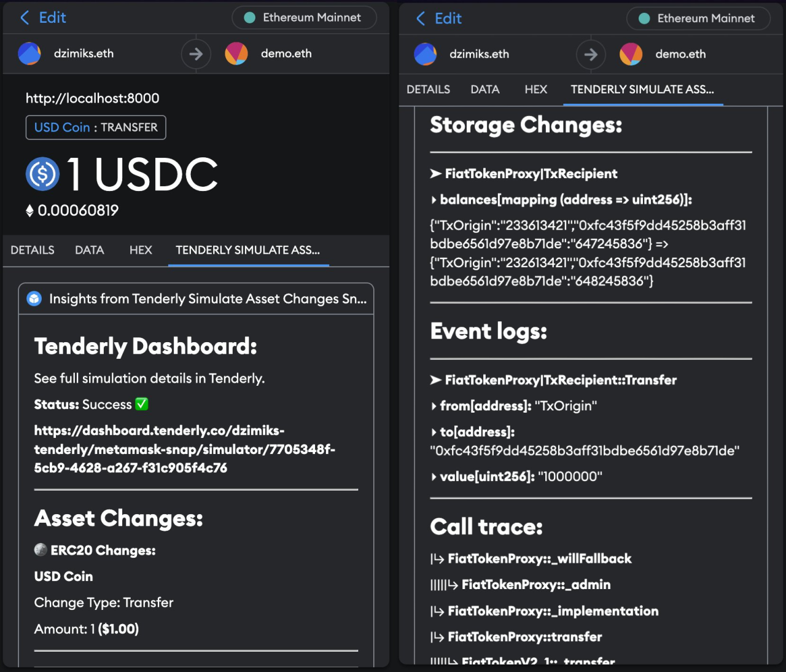Open Ethereum Mainnet network selector, right panel
This screenshot has width=786, height=672.
[699, 18]
